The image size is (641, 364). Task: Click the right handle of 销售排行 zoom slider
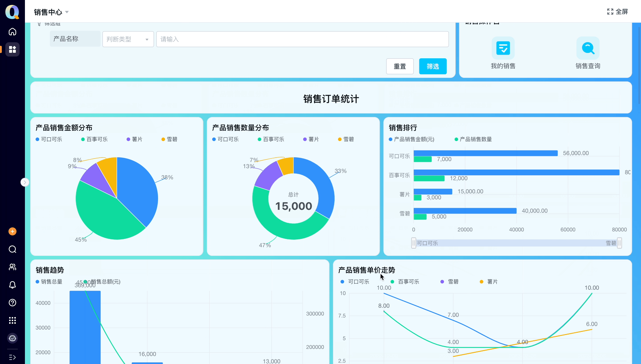(619, 243)
